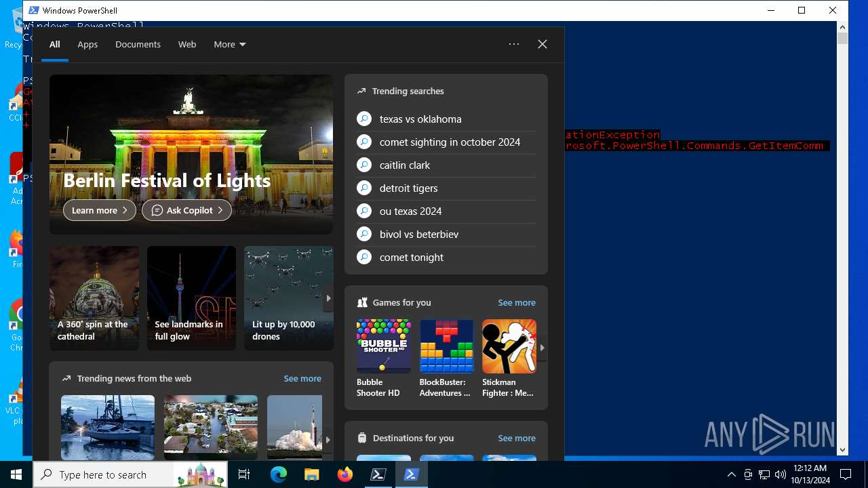
Task: Show next trending news with arrow
Action: [328, 439]
